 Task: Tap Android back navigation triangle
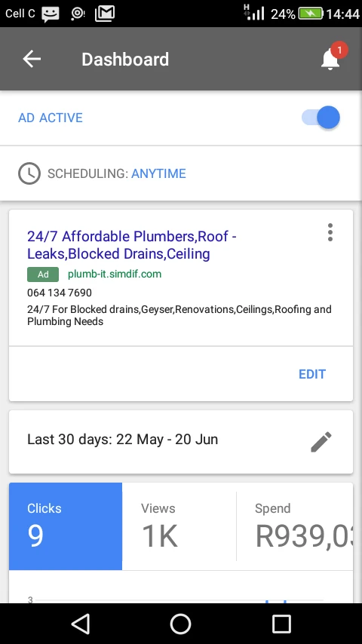[x=81, y=624]
